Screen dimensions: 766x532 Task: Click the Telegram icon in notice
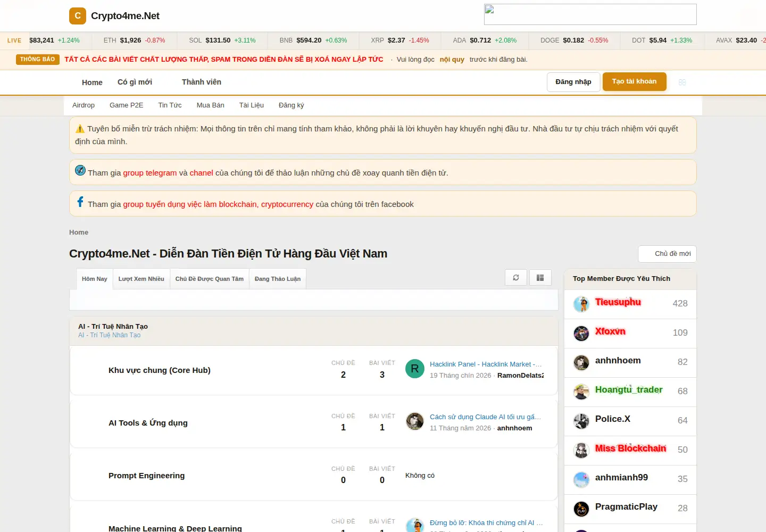tap(80, 170)
